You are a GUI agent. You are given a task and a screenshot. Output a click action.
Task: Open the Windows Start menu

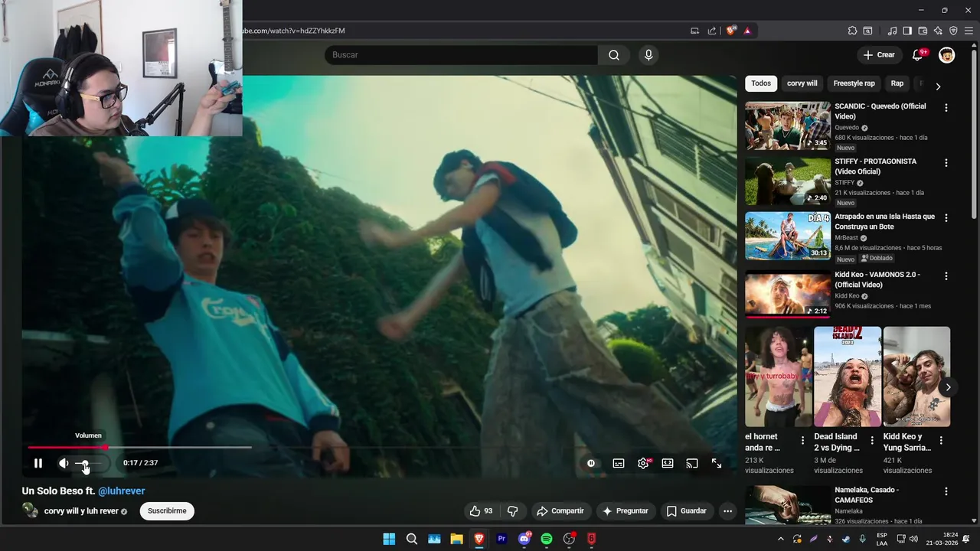pyautogui.click(x=389, y=539)
